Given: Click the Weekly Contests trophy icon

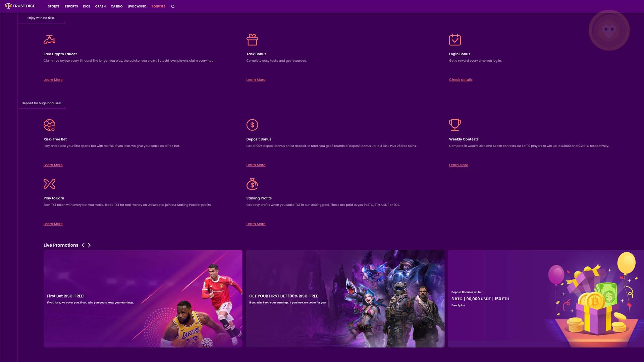Looking at the screenshot, I should (x=455, y=125).
